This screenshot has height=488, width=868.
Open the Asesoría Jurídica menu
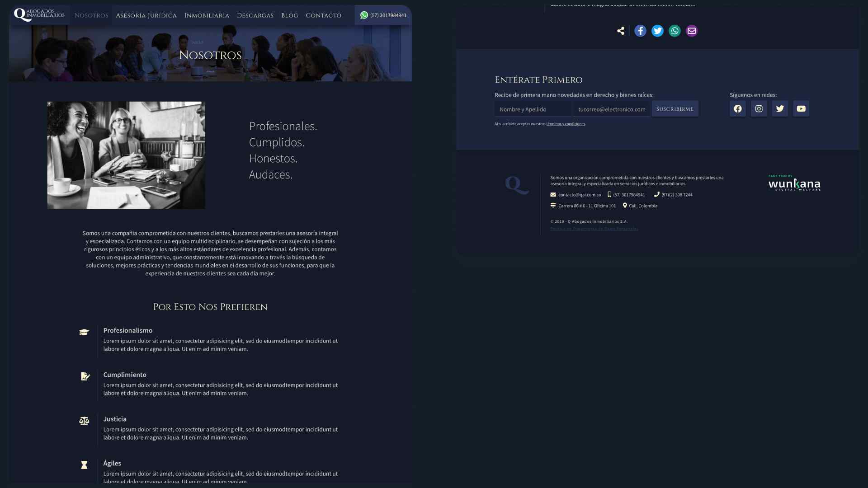pos(146,15)
